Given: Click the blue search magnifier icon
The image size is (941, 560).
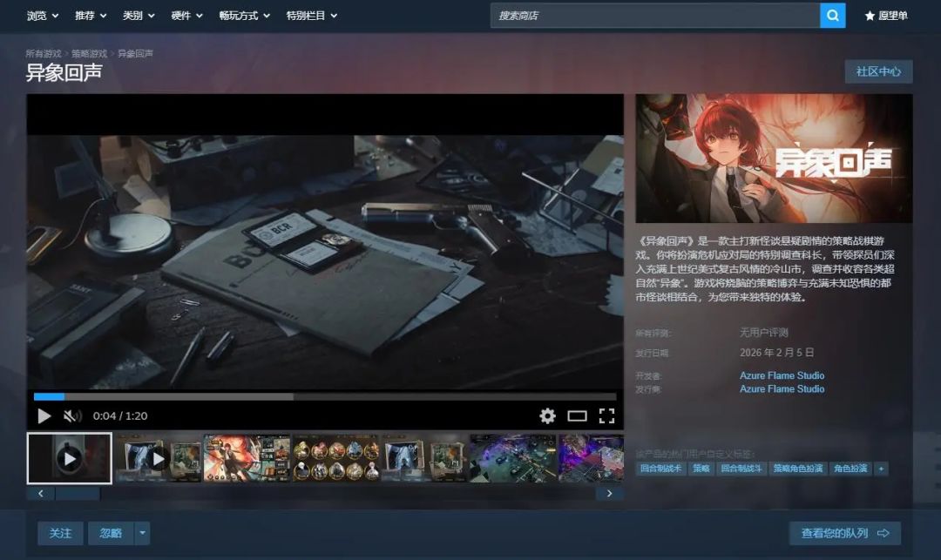Looking at the screenshot, I should pos(832,16).
